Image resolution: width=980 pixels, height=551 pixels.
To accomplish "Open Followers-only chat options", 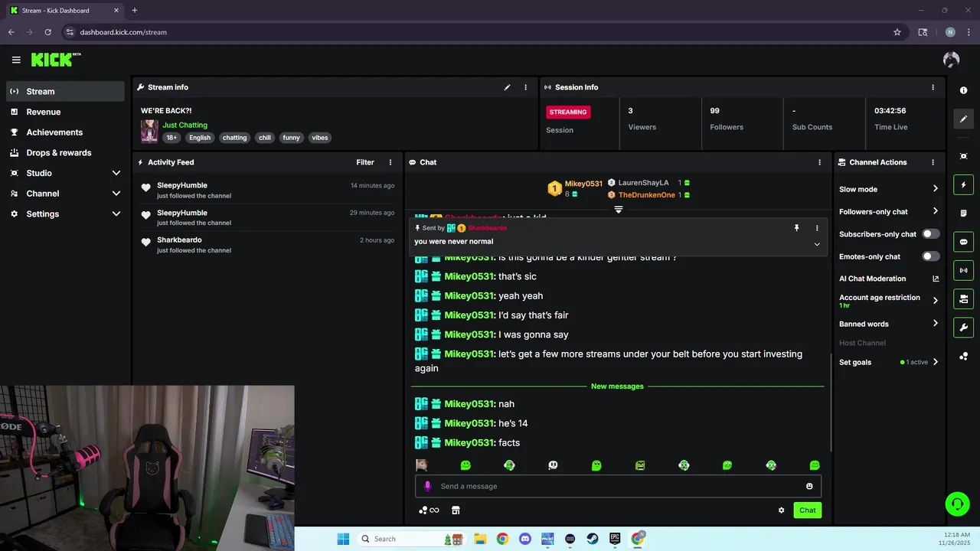I will (x=889, y=211).
